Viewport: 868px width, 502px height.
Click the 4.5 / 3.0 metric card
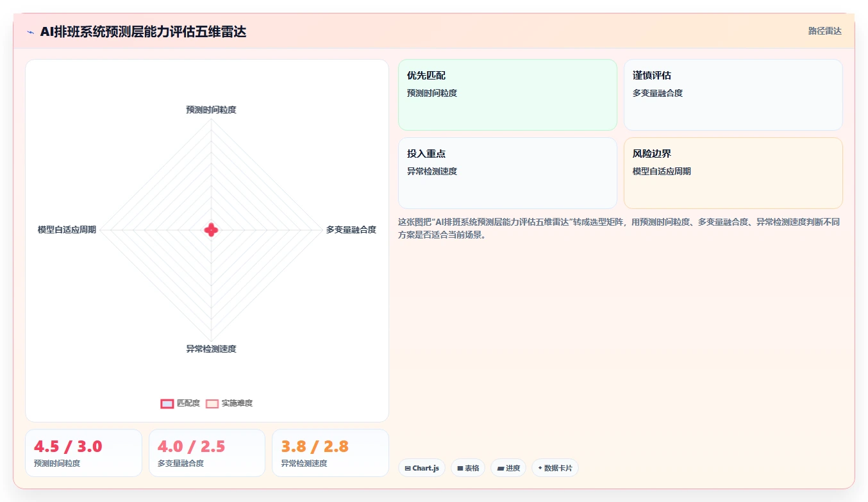click(83, 453)
